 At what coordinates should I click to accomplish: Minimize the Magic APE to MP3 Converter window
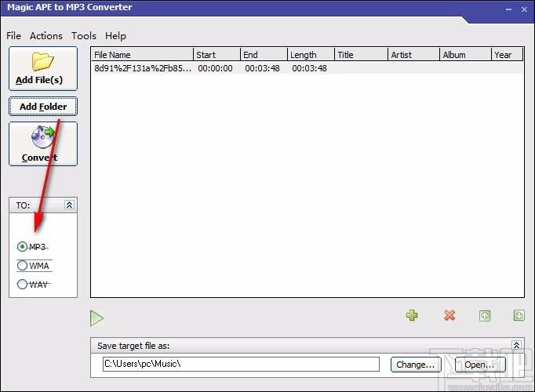(509, 9)
